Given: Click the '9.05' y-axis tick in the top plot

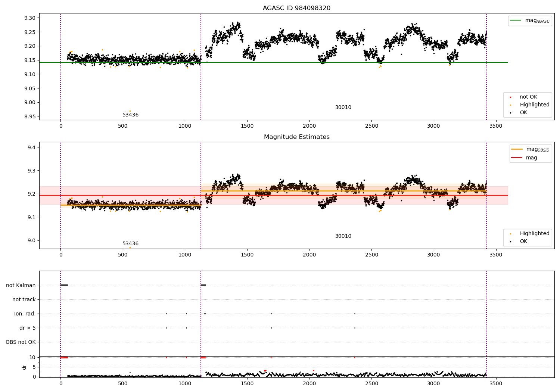Looking at the screenshot, I should [x=29, y=88].
